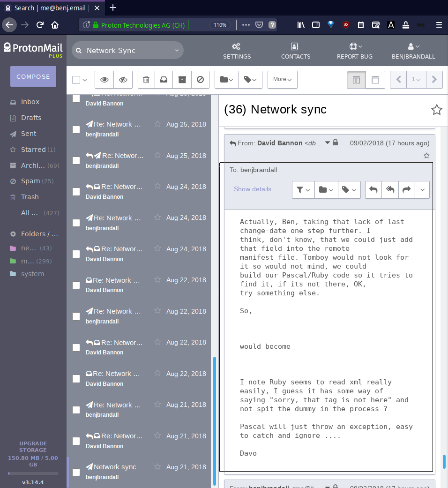Click the storage usage progress bar
Screen dimensions: 448x488
pyautogui.click(x=33, y=473)
